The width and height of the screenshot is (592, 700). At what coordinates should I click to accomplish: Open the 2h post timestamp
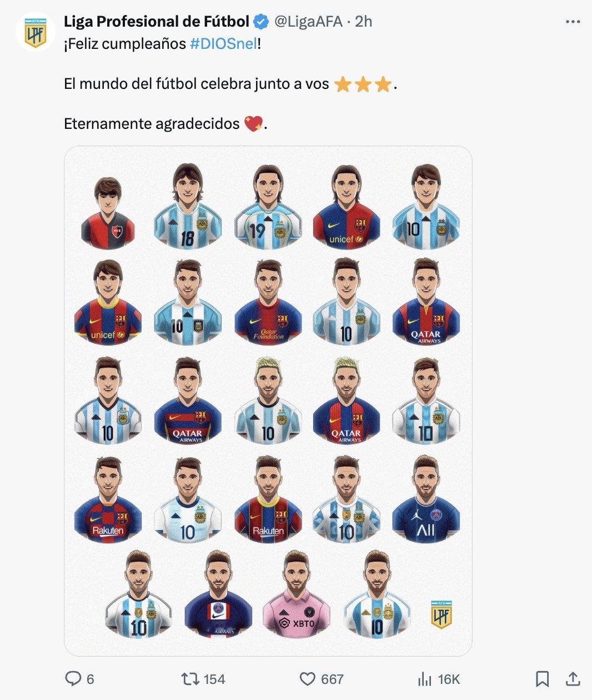(364, 22)
